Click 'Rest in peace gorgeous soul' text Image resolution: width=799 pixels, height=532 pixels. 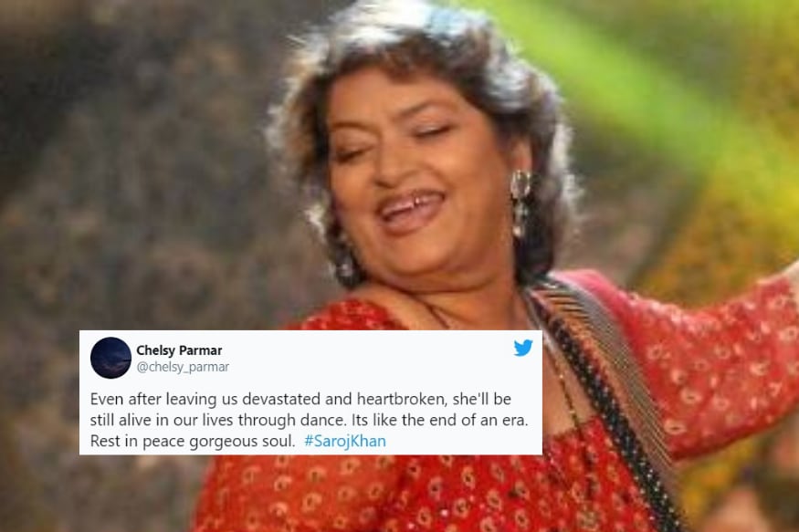[x=192, y=441]
